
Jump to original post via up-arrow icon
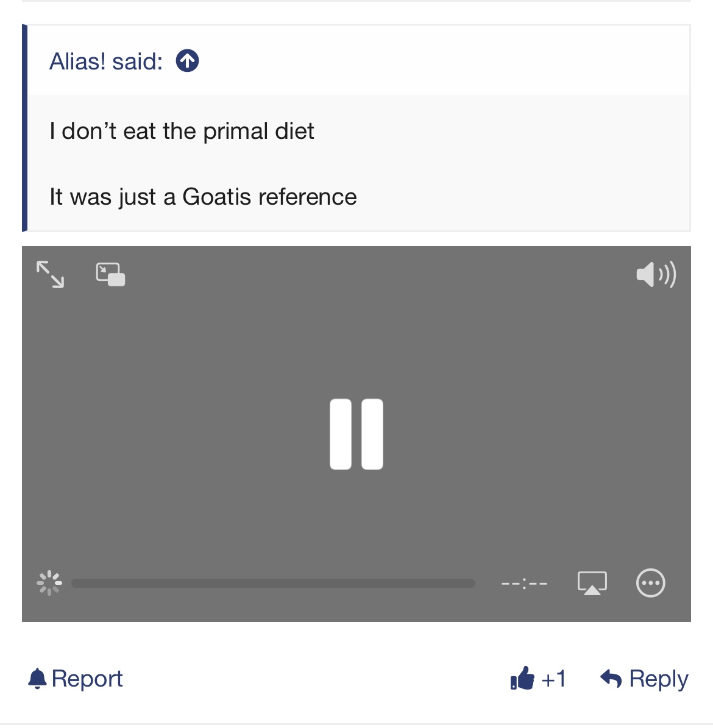tap(187, 61)
